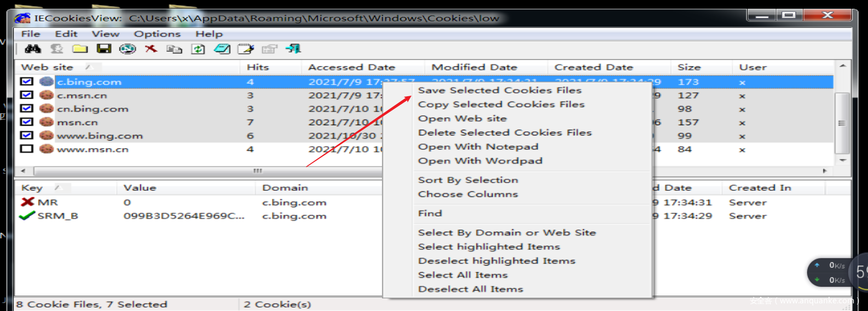This screenshot has height=311, width=868.
Task: Click the floppy disk save icon
Action: pos(103,49)
